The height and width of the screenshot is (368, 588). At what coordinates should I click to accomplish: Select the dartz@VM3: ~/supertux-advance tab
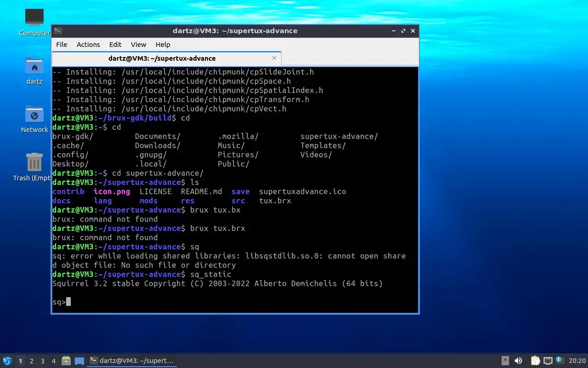coord(166,58)
